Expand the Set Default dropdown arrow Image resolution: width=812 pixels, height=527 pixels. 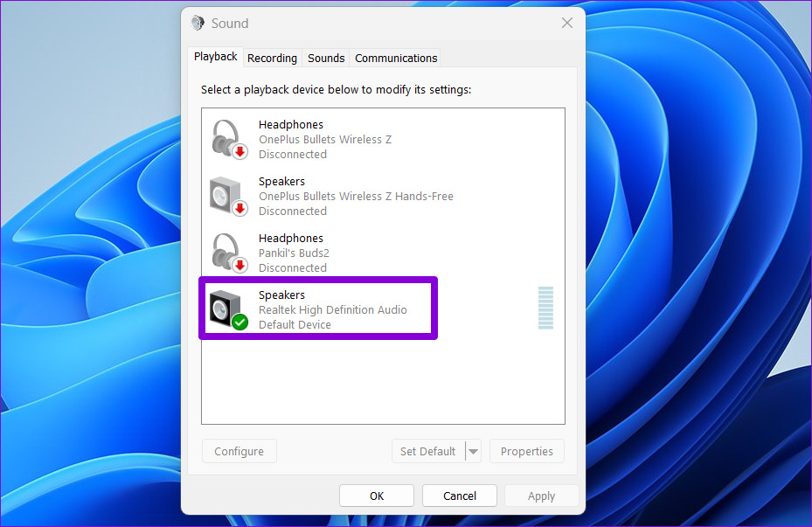point(474,451)
